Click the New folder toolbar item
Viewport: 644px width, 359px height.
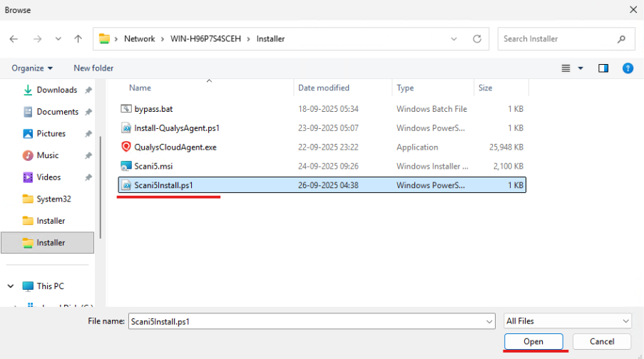coord(93,68)
